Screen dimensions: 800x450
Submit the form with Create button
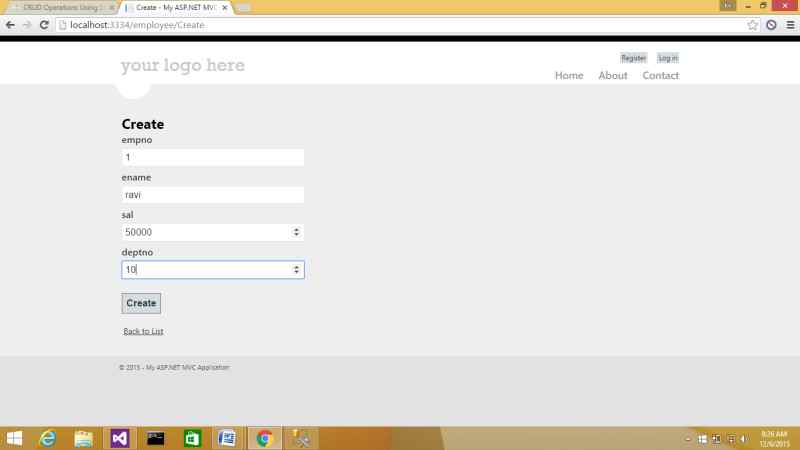click(141, 303)
